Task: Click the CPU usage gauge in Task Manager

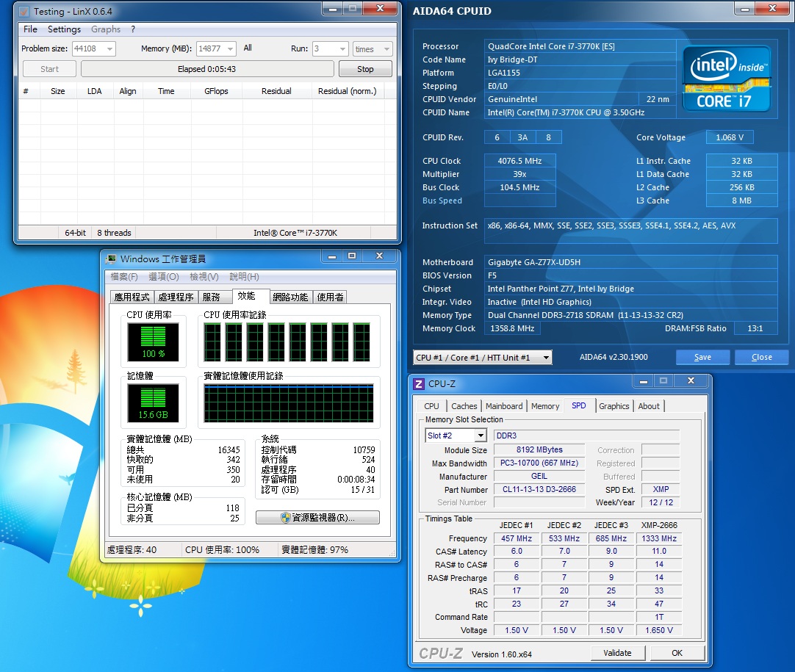Action: point(153,342)
